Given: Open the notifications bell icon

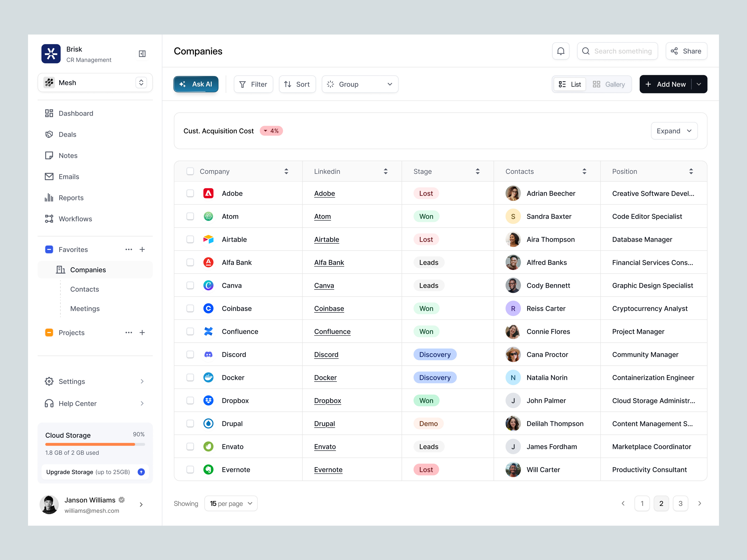Looking at the screenshot, I should coord(560,51).
